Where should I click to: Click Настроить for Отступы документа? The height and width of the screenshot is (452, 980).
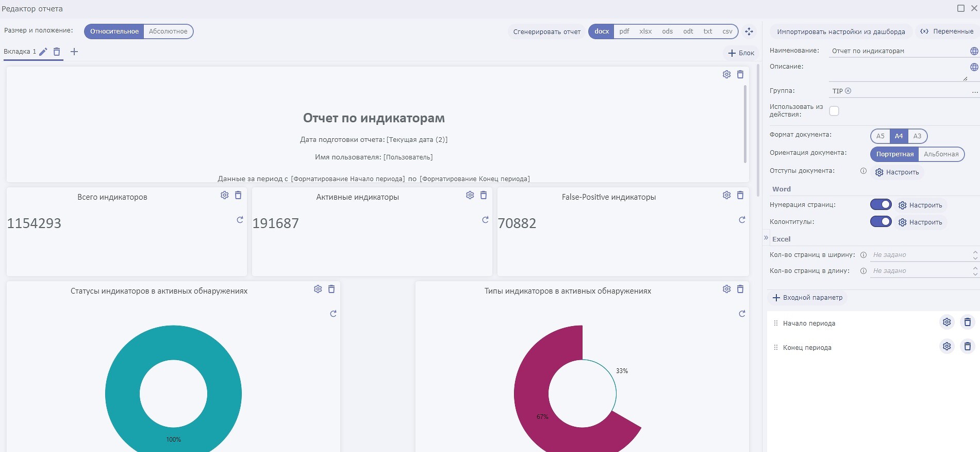(x=897, y=172)
